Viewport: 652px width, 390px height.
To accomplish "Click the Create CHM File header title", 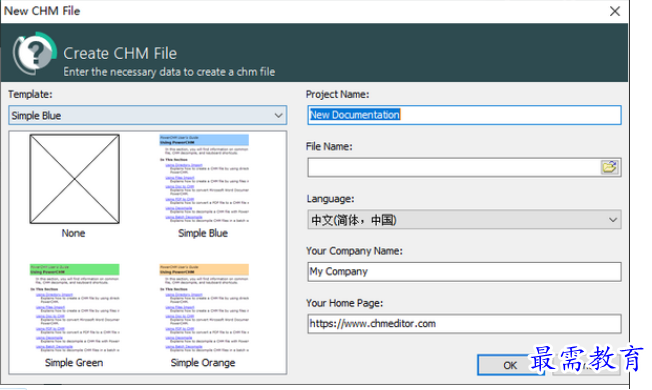I will (120, 53).
